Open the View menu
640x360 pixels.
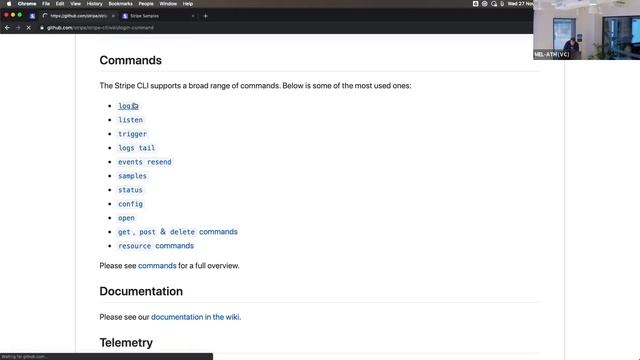tap(76, 4)
